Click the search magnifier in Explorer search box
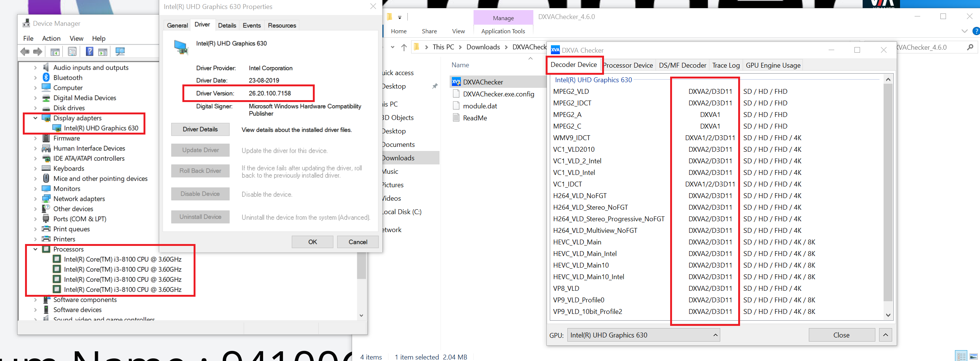Image resolution: width=980 pixels, height=361 pixels. 970,47
